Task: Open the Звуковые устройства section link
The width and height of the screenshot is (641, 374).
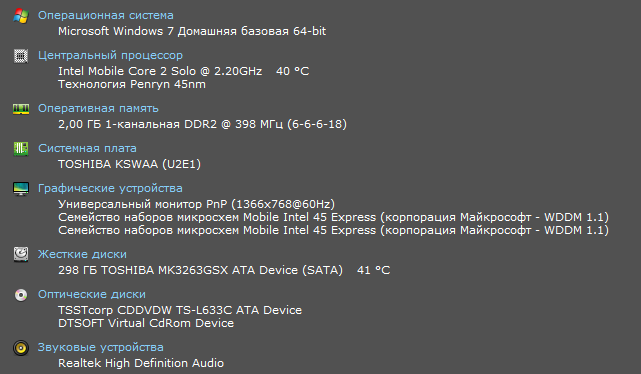Action: click(101, 347)
